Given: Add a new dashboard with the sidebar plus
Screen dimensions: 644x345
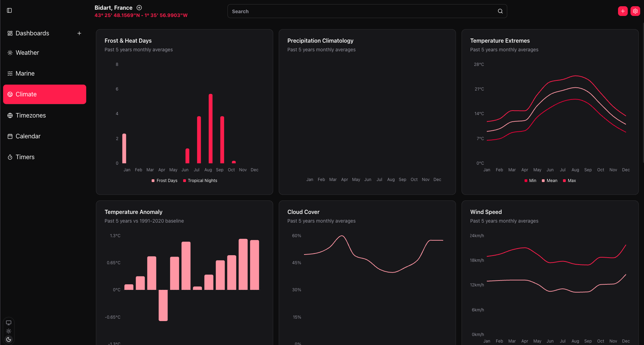Looking at the screenshot, I should click(79, 33).
